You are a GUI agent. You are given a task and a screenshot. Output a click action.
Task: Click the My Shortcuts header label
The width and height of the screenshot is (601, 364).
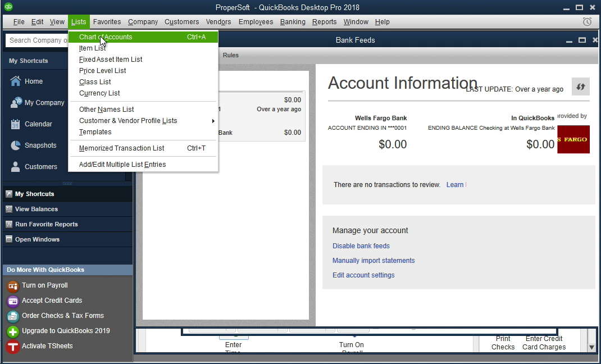tap(28, 61)
